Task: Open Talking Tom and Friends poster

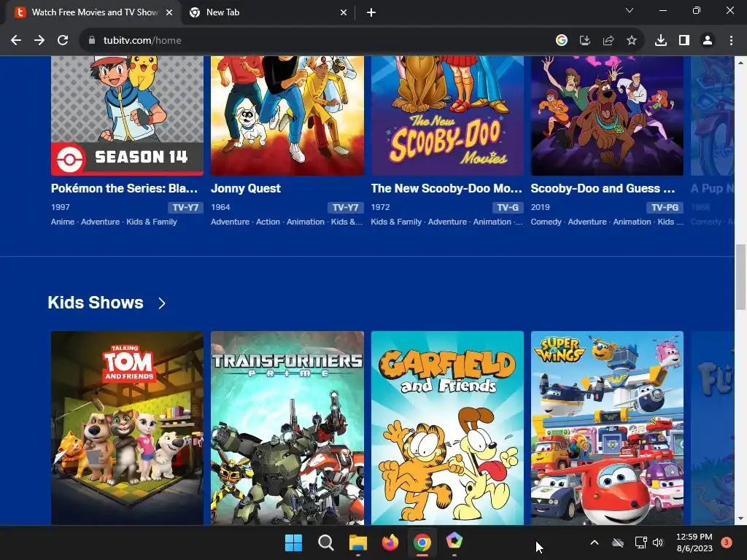Action: (127, 428)
